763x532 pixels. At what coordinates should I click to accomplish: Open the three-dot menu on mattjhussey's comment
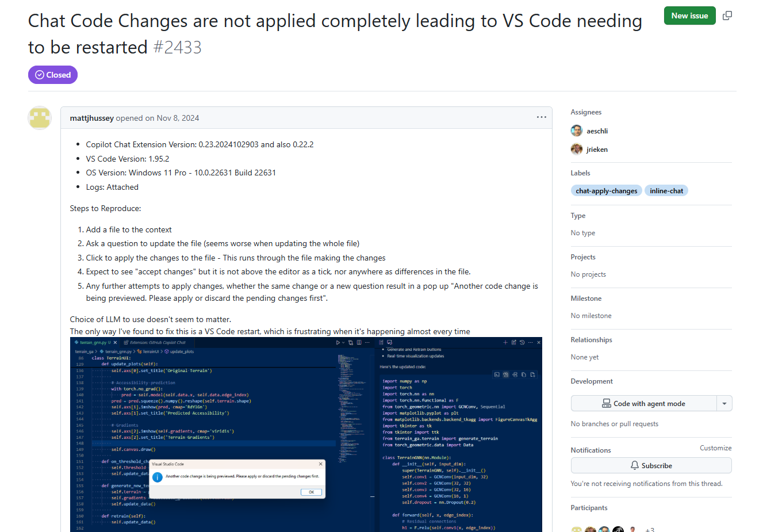tap(542, 117)
